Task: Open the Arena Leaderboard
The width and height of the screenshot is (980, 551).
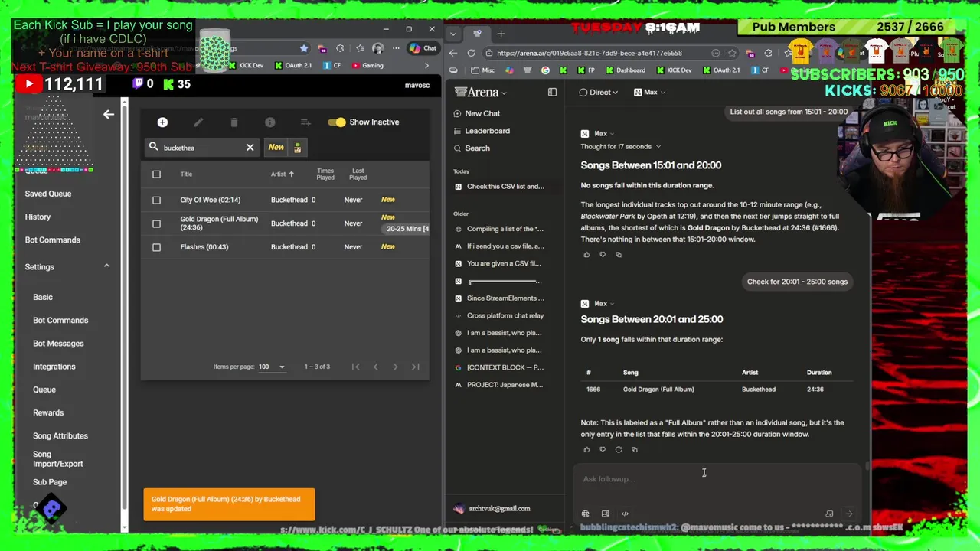Action: 482,131
